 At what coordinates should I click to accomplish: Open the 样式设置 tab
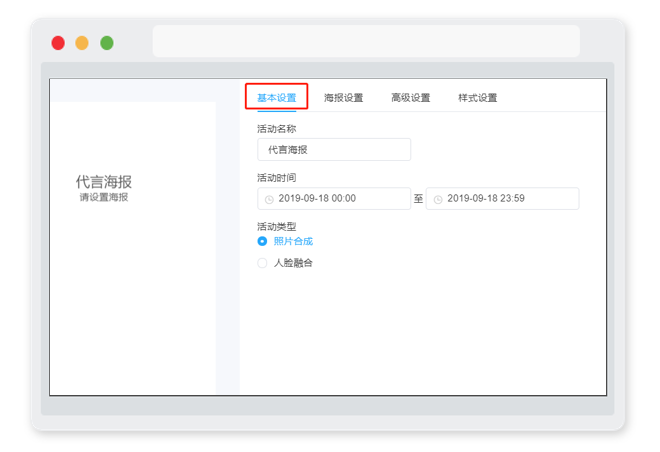coord(477,98)
